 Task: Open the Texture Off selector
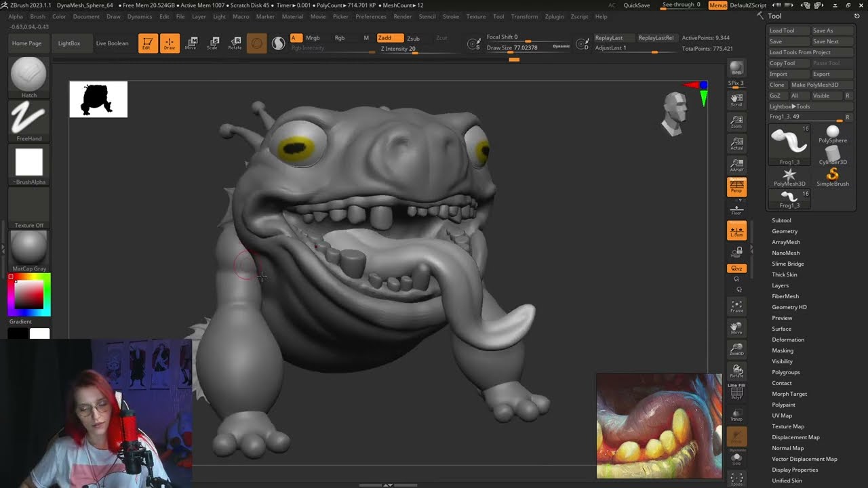click(x=28, y=208)
